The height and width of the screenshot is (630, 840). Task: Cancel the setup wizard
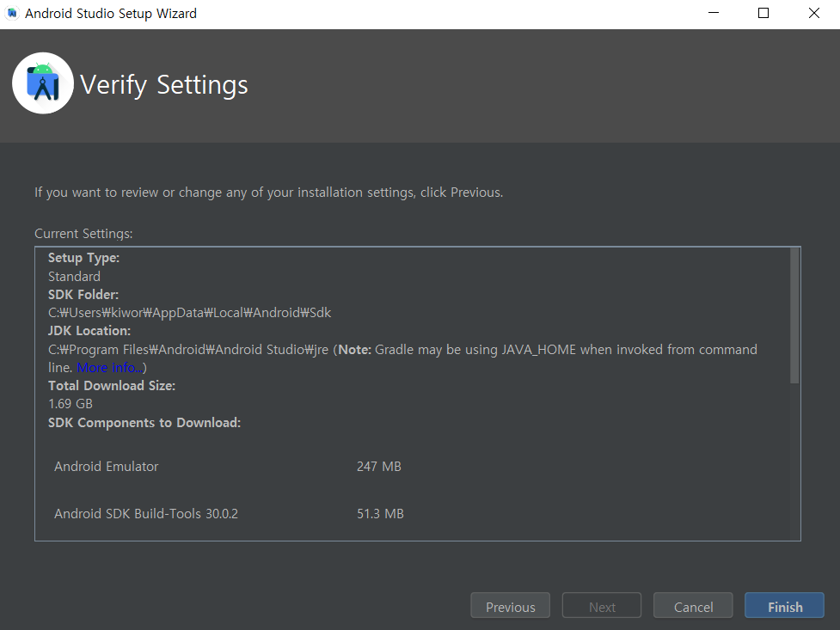tap(693, 607)
